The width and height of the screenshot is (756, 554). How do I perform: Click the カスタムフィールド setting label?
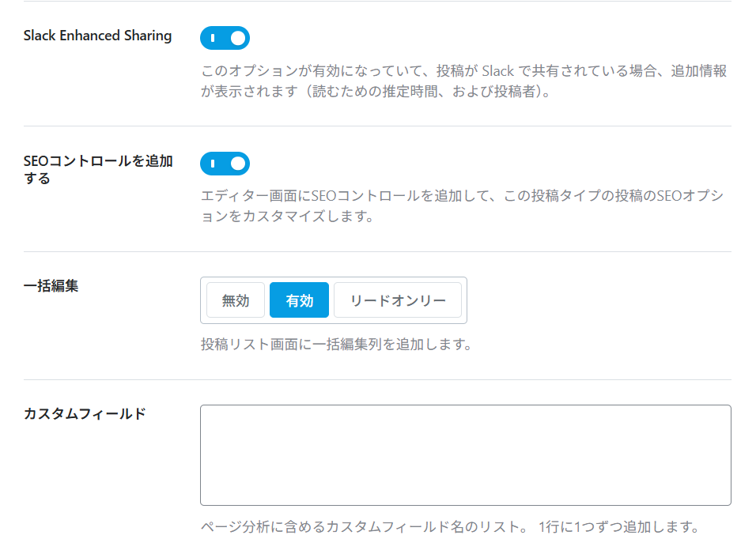pos(85,413)
